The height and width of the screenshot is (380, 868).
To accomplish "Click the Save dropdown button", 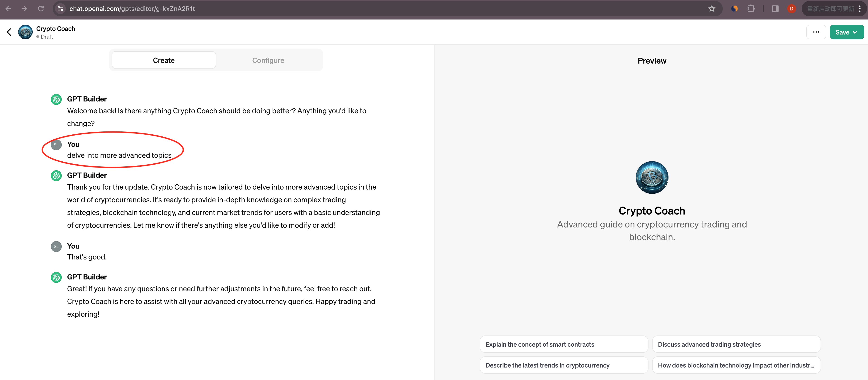I will [845, 32].
